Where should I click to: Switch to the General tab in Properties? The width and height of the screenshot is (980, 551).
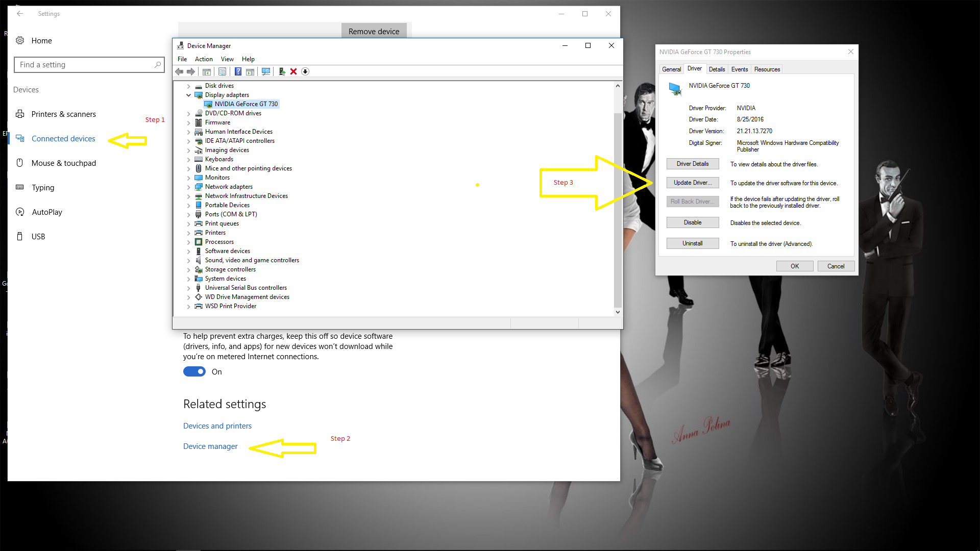tap(671, 69)
